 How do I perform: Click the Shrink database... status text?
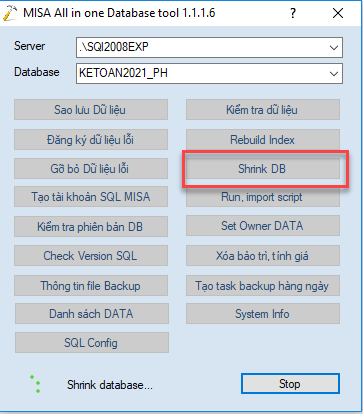pyautogui.click(x=110, y=385)
